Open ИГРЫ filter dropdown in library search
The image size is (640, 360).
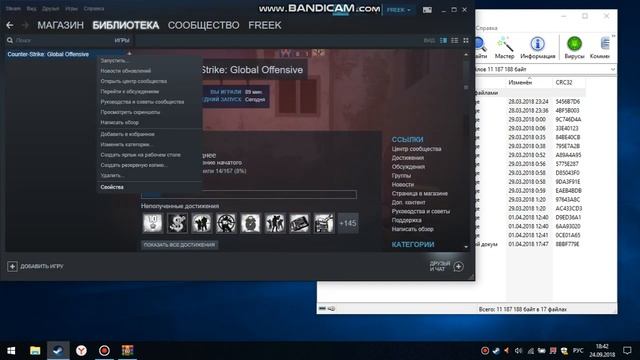(122, 40)
